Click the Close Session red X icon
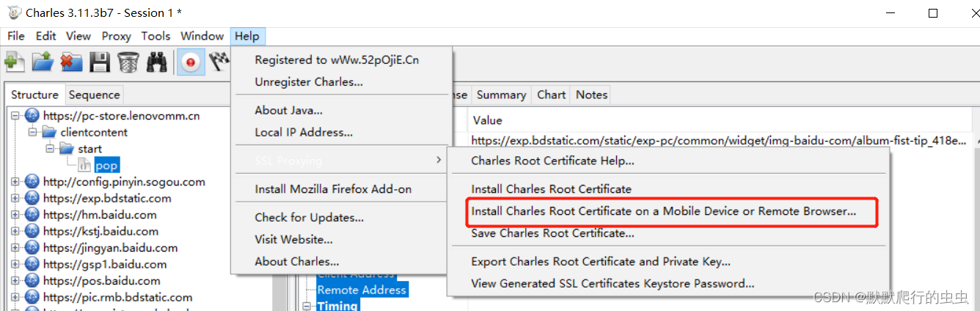 pyautogui.click(x=71, y=62)
